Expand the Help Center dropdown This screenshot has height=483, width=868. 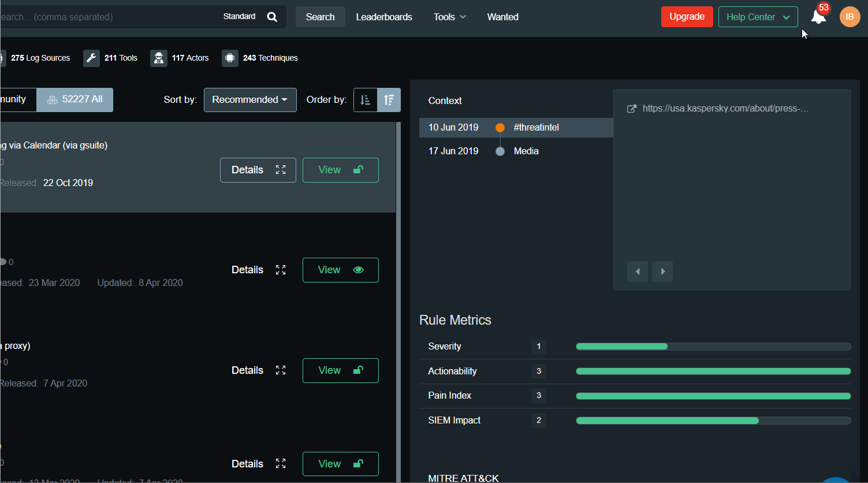758,17
